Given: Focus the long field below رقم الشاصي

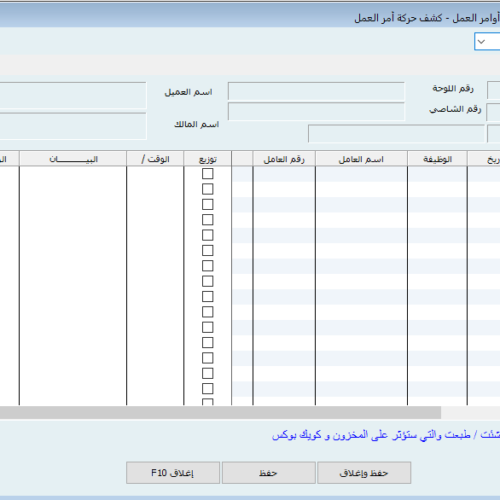Looking at the screenshot, I should click(396, 134).
